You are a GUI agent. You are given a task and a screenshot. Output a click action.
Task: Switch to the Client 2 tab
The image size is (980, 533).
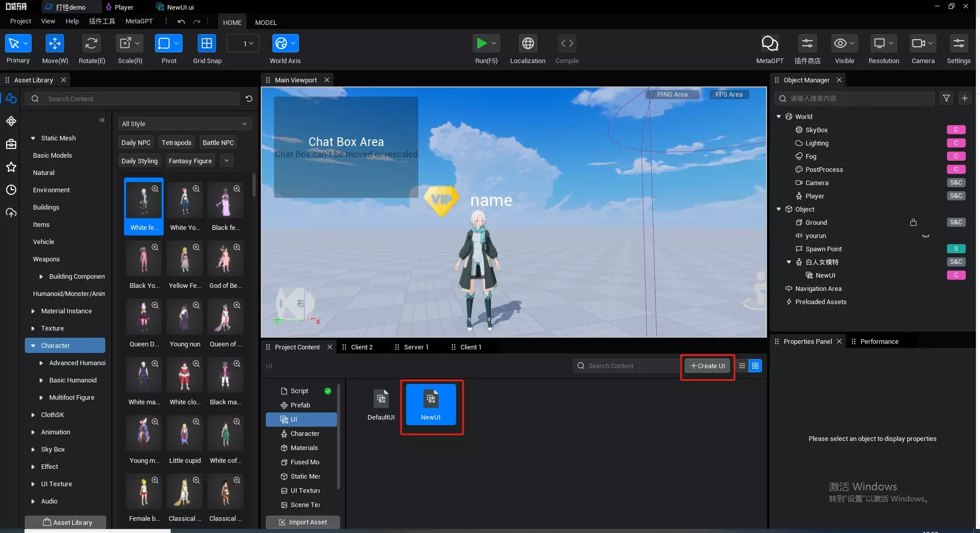pos(361,347)
